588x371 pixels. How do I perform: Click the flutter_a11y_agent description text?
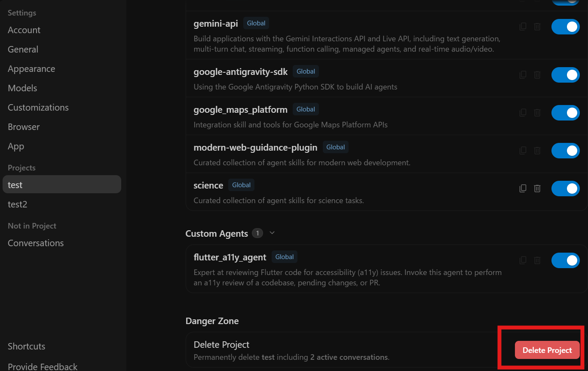[x=348, y=278]
